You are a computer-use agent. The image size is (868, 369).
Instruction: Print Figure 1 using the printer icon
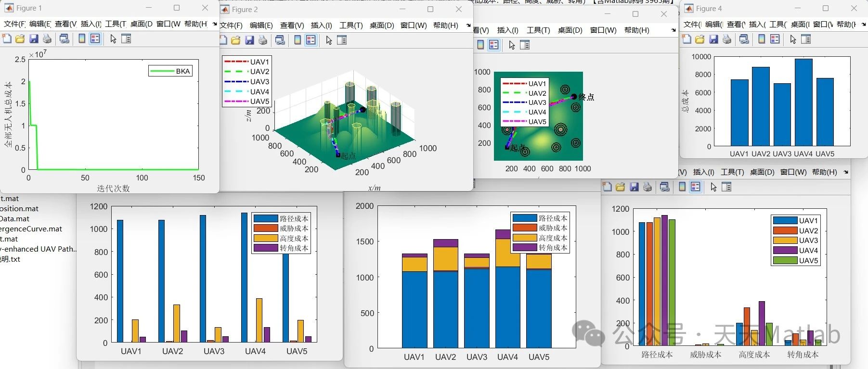(x=47, y=38)
